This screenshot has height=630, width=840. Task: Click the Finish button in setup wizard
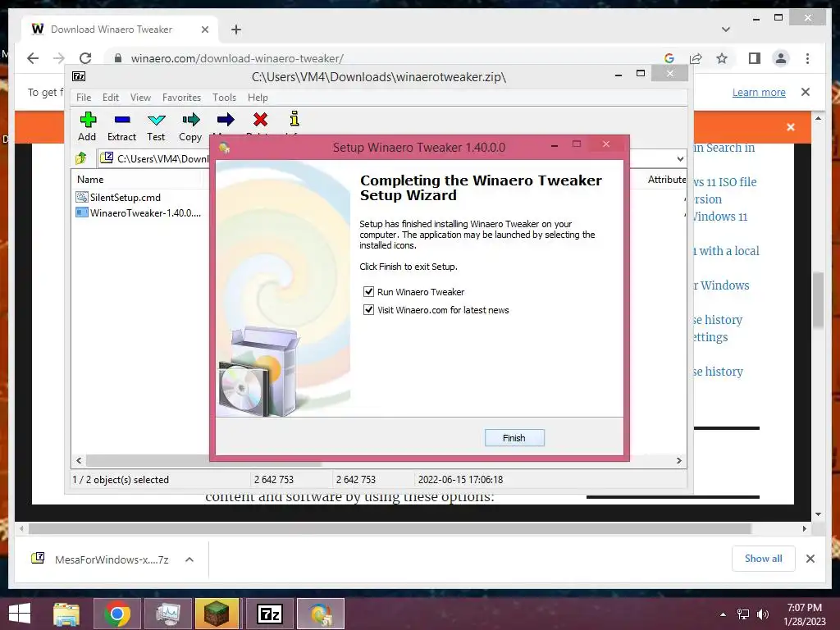514,438
